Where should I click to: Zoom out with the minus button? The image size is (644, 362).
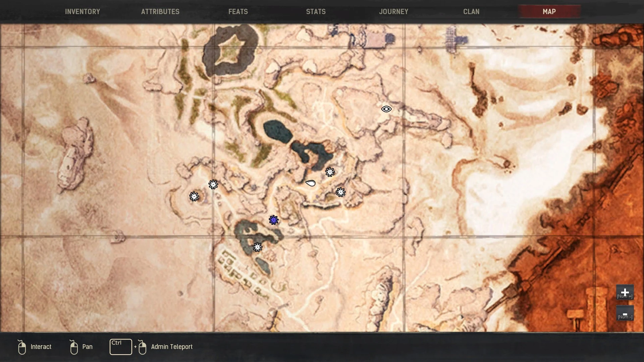coord(625,313)
